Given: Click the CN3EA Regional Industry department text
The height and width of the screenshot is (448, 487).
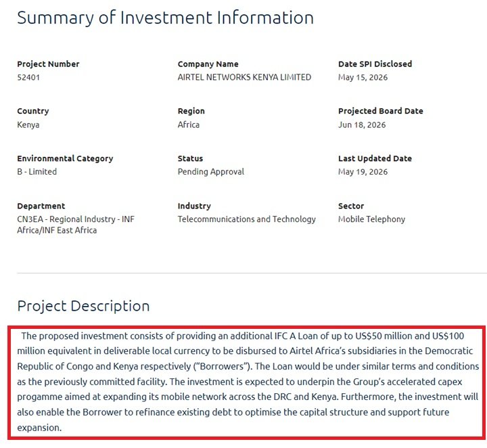Looking at the screenshot, I should point(76,225).
